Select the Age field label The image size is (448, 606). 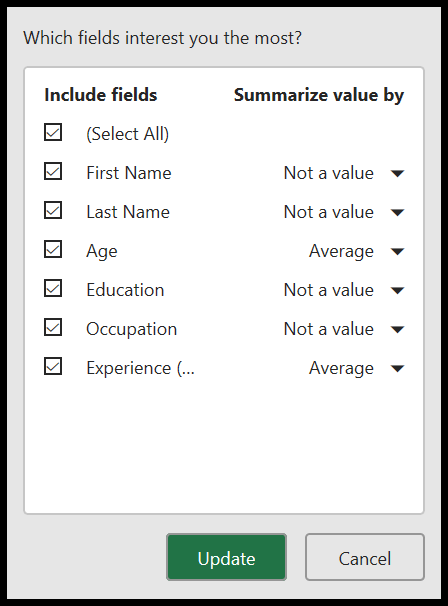[x=102, y=252]
